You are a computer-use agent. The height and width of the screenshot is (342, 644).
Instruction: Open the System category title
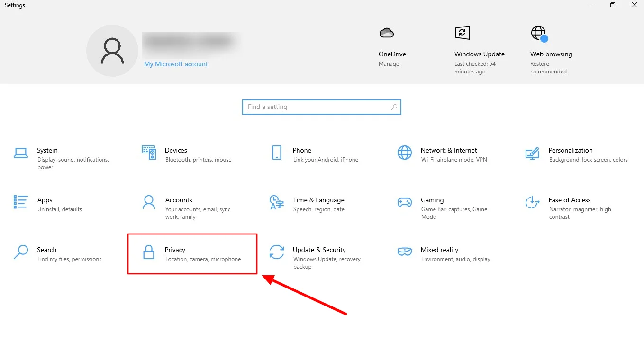47,150
